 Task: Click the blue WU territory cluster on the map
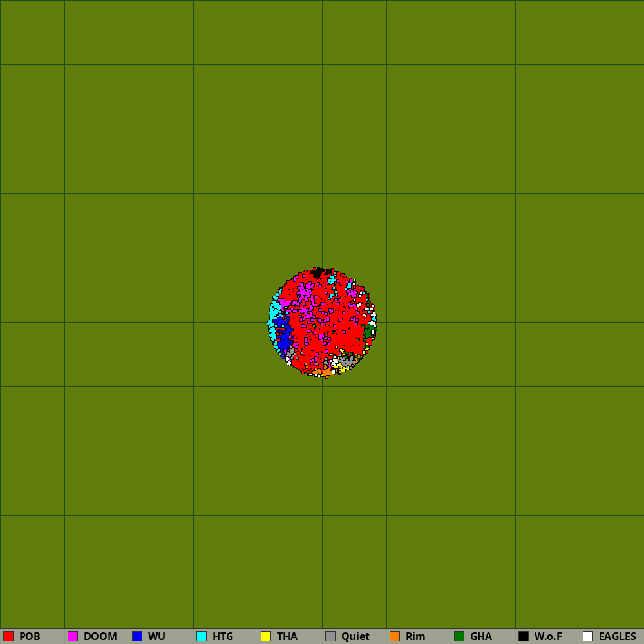[283, 335]
